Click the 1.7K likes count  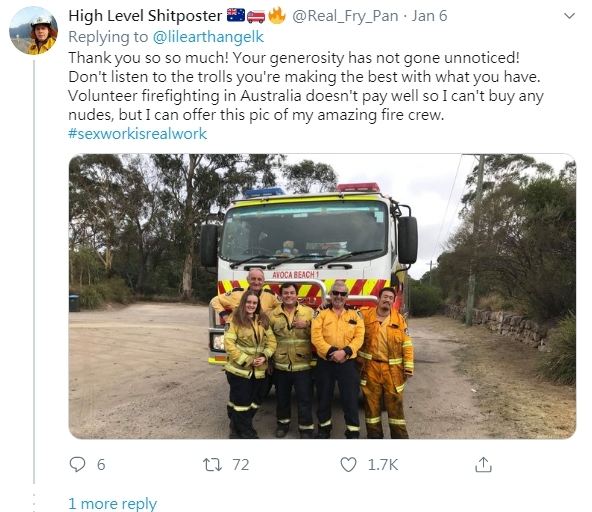[x=383, y=465]
